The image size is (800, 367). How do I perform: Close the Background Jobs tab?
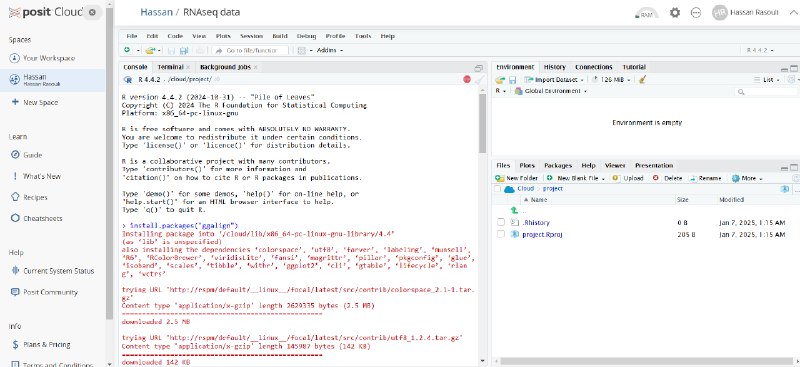255,67
